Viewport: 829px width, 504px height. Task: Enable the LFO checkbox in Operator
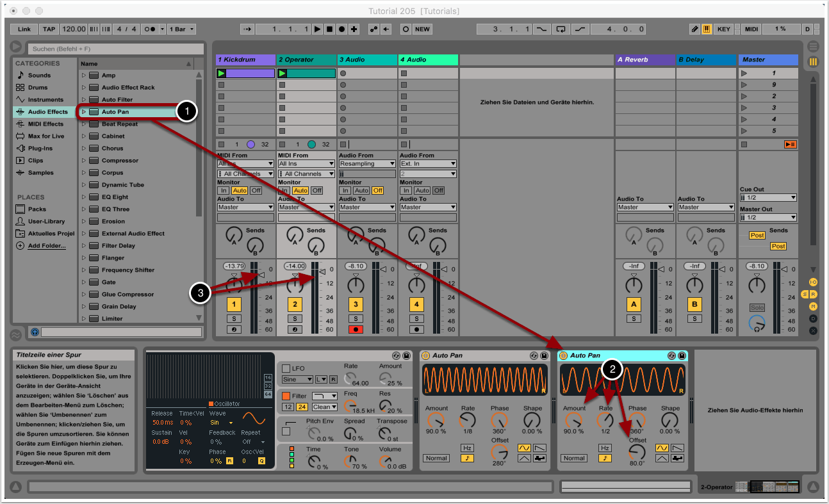pyautogui.click(x=286, y=369)
